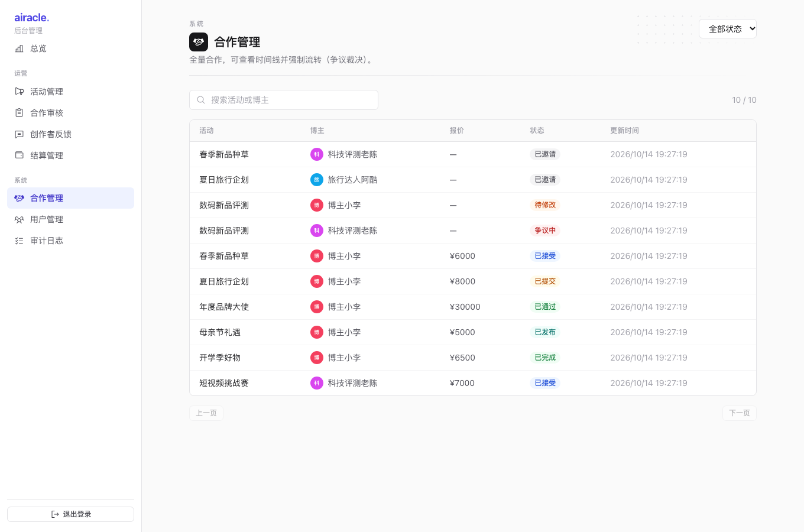Viewport: 804px width, 532px height.
Task: Click the black handshake icon beside page title
Action: pyautogui.click(x=199, y=42)
